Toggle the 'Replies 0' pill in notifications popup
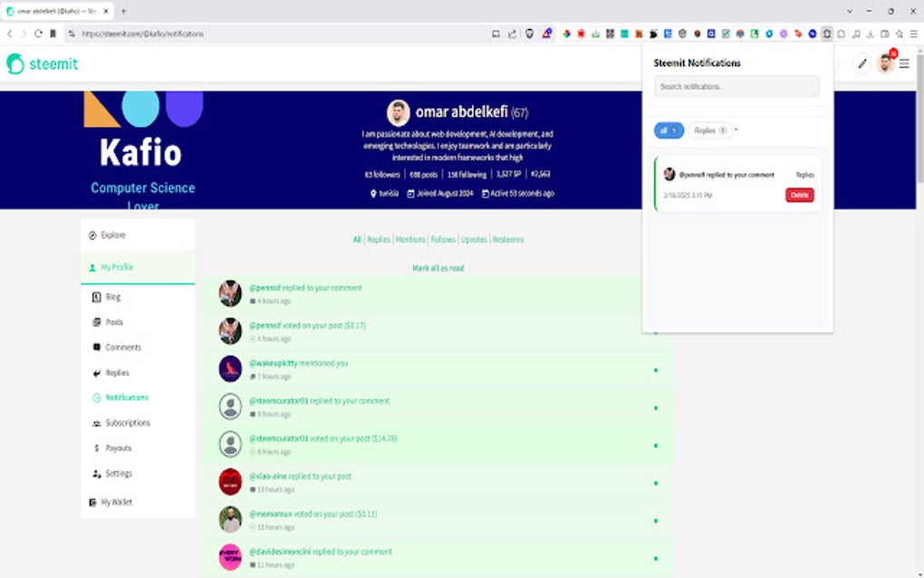The width and height of the screenshot is (924, 578). pyautogui.click(x=711, y=130)
